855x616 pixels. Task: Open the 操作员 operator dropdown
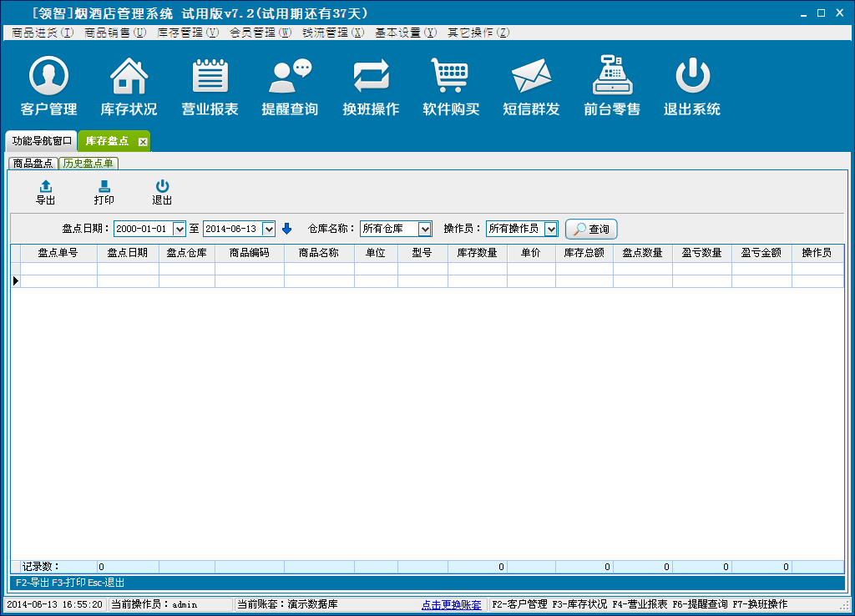click(550, 229)
